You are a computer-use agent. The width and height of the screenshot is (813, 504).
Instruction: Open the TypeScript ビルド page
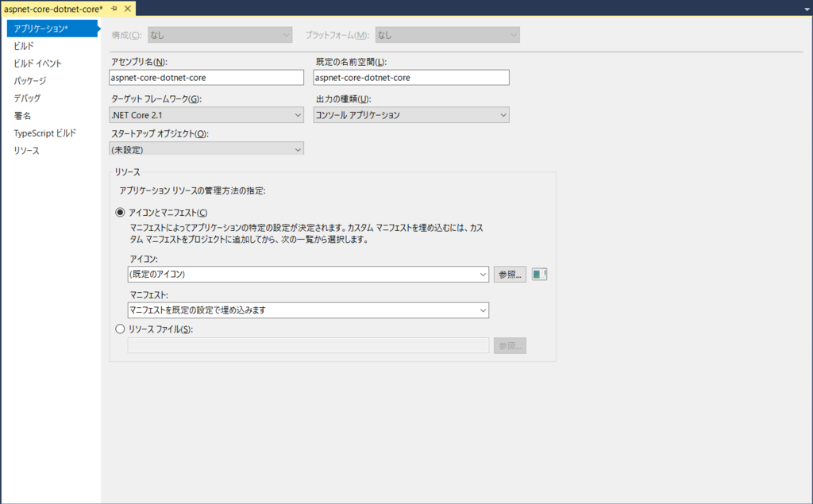44,133
